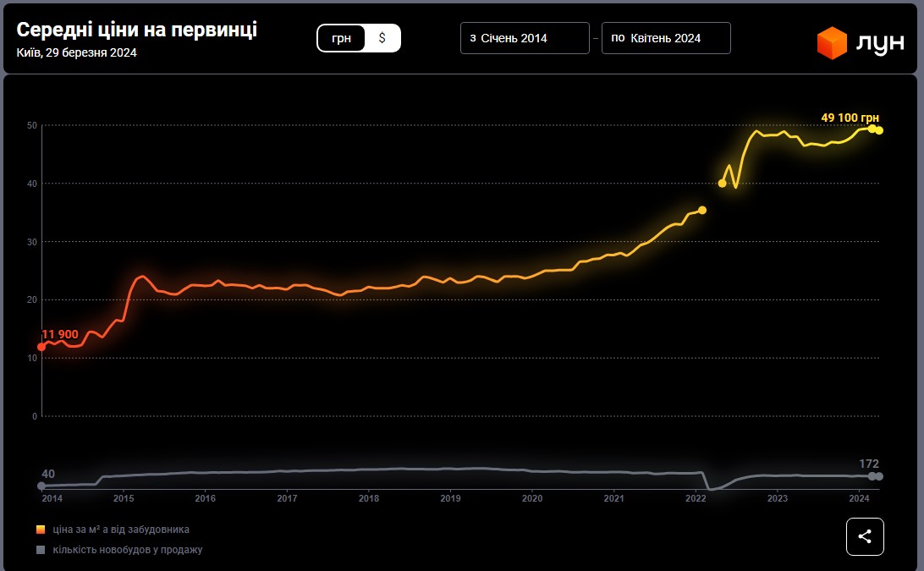The width and height of the screenshot is (924, 571).
Task: Click the yellow point where the line breaks in 2022
Action: pos(701,210)
